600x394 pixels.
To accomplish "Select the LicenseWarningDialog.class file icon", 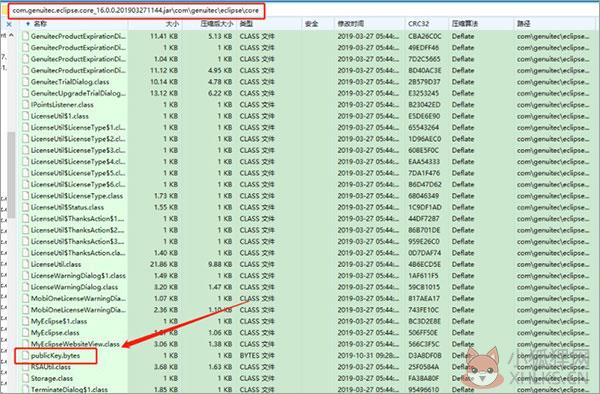I will [26, 287].
